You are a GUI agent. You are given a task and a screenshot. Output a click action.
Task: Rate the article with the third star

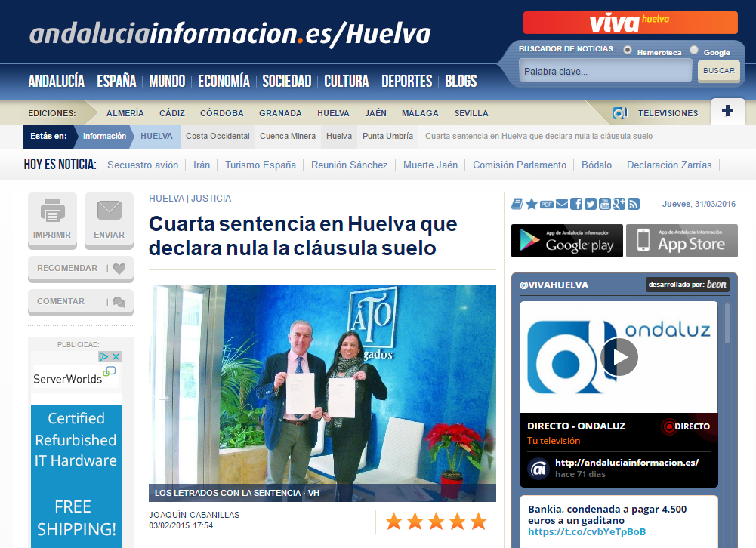pos(437,521)
